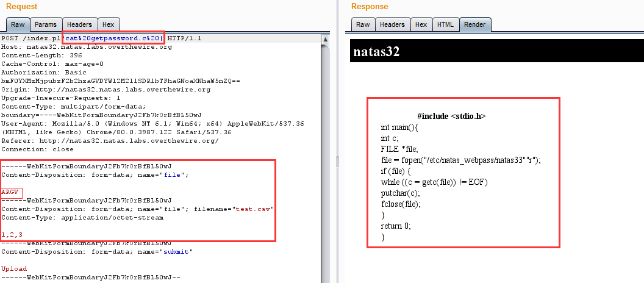The width and height of the screenshot is (644, 283).
Task: Click the Referer header line
Action: click(x=110, y=141)
